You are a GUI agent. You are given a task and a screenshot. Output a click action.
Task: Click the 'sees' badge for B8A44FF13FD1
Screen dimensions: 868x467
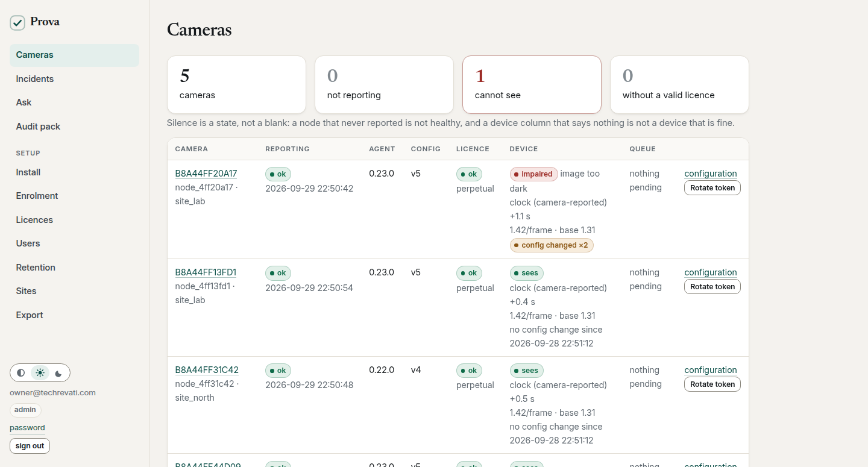click(527, 273)
